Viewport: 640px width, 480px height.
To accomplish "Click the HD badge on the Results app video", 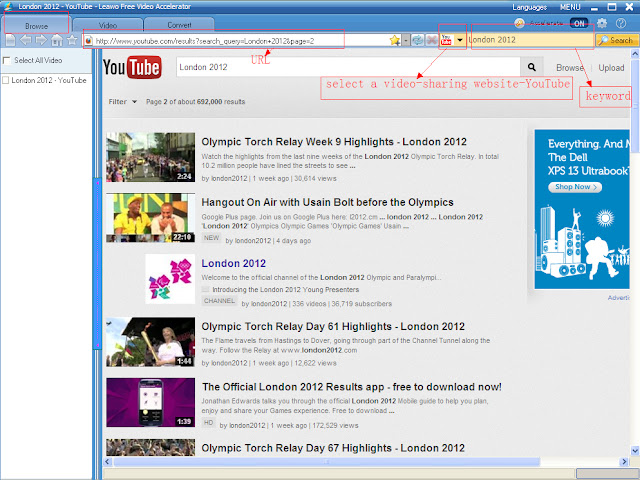I will [x=208, y=423].
